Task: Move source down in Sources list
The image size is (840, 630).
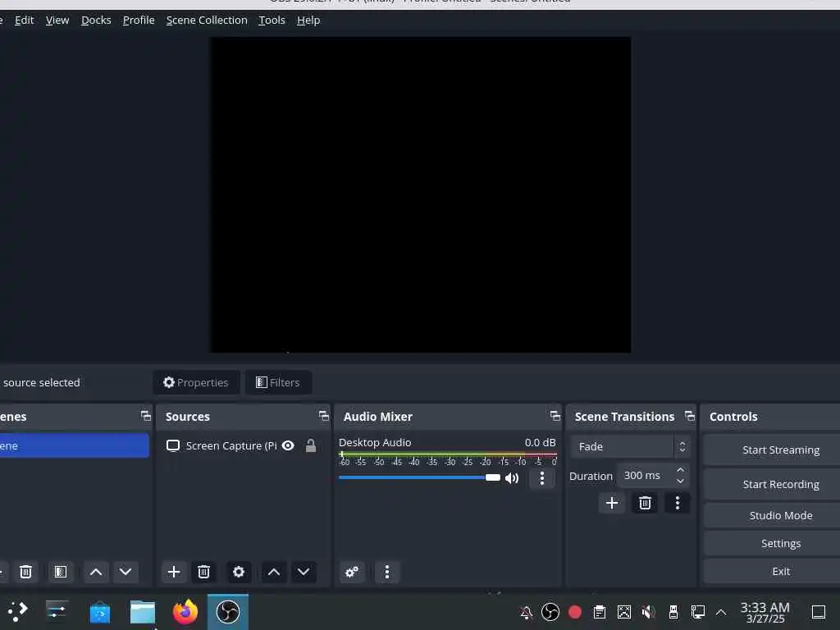Action: click(x=304, y=572)
